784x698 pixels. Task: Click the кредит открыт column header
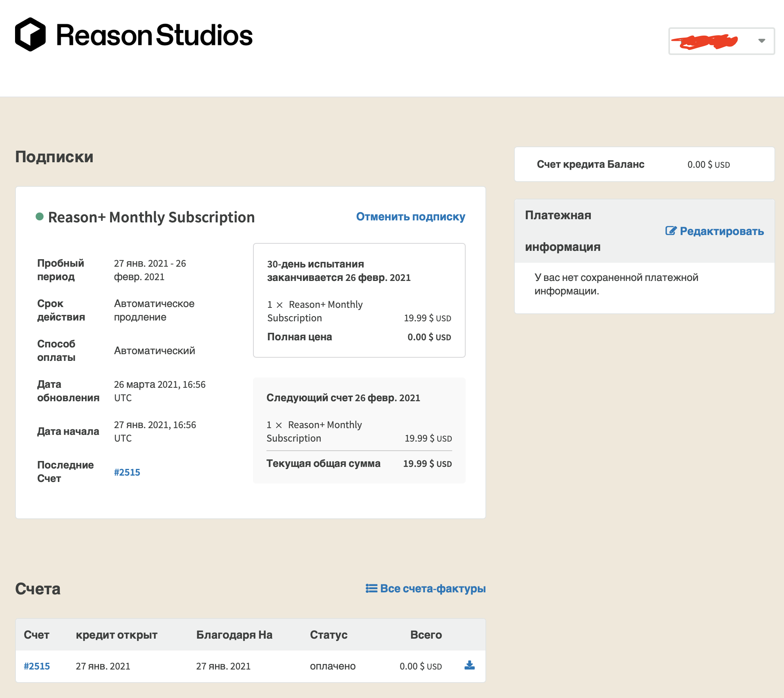[x=116, y=635]
